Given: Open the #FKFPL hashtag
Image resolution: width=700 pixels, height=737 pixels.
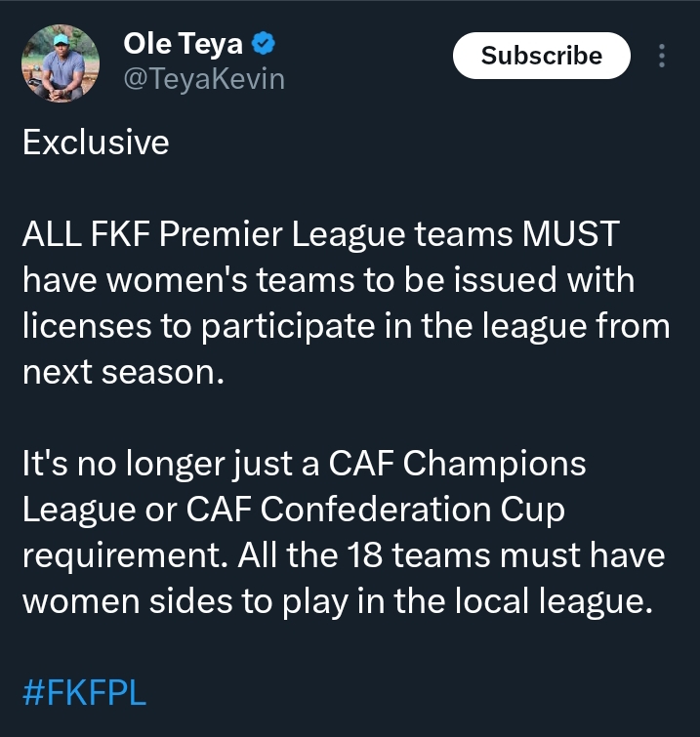Looking at the screenshot, I should coord(85,693).
